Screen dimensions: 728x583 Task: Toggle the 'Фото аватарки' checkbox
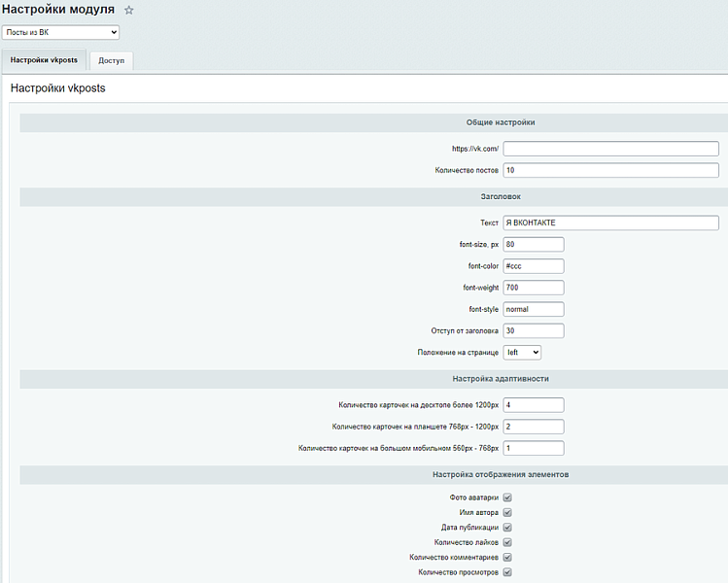tap(507, 497)
